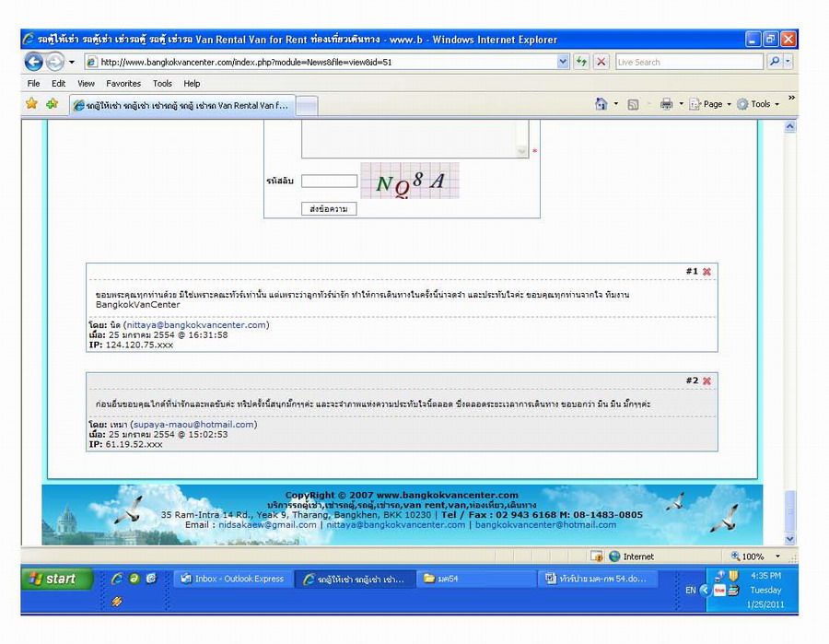Click the green round Quick Launch icon

[x=134, y=579]
